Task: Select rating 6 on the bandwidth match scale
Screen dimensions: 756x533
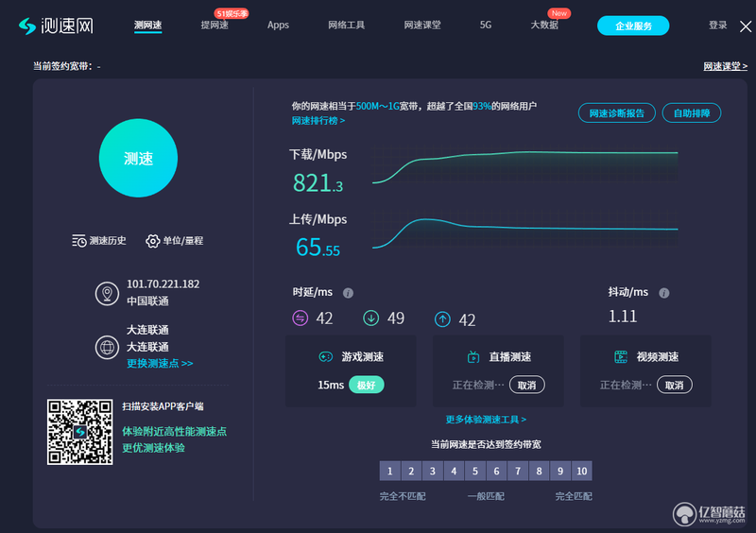Action: 496,471
